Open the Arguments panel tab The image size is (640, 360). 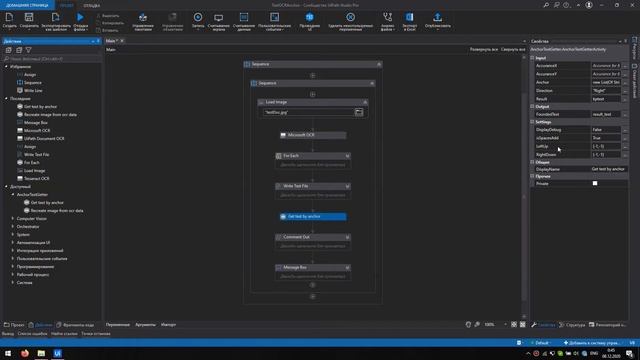pos(145,324)
